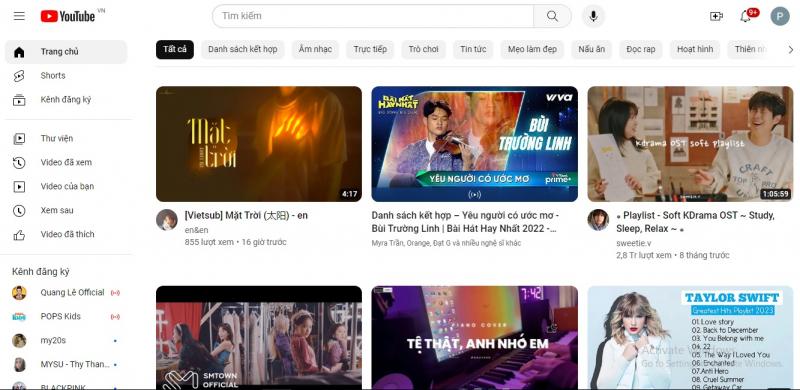Open title Playlist - Soft KDrama OST
Screen dimensions: 800x390
click(695, 222)
